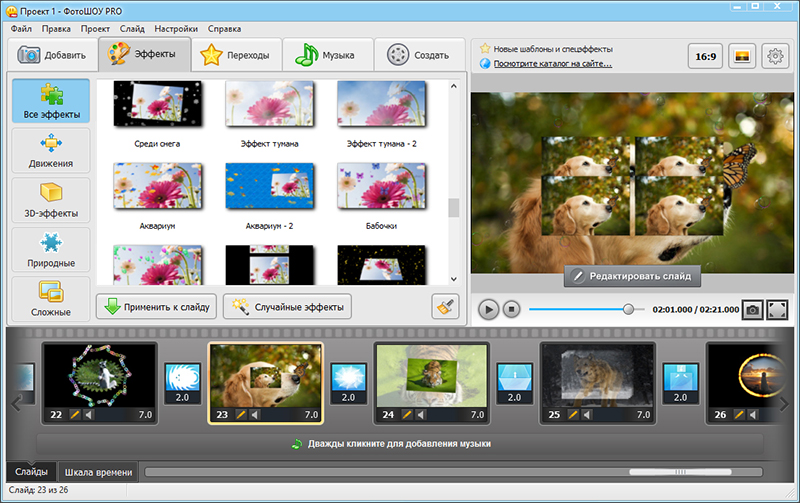Click the add music track bar
Viewport: 800px width, 503px height.
pyautogui.click(x=399, y=444)
